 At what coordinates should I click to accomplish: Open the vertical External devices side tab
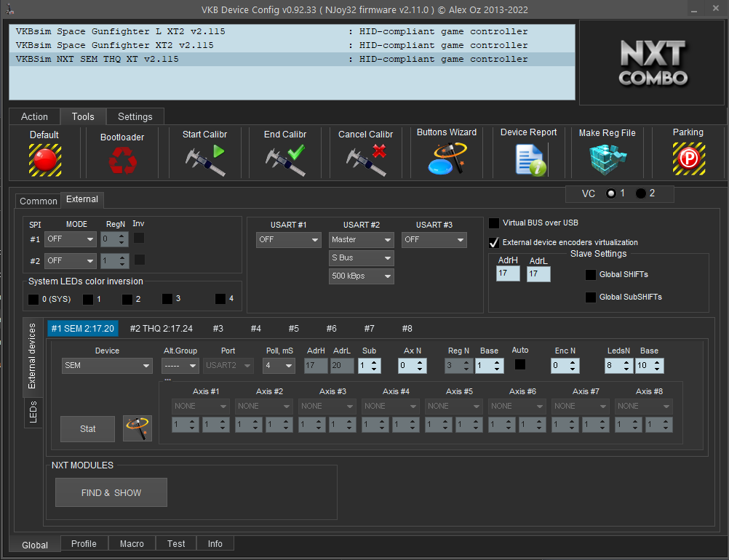32,356
